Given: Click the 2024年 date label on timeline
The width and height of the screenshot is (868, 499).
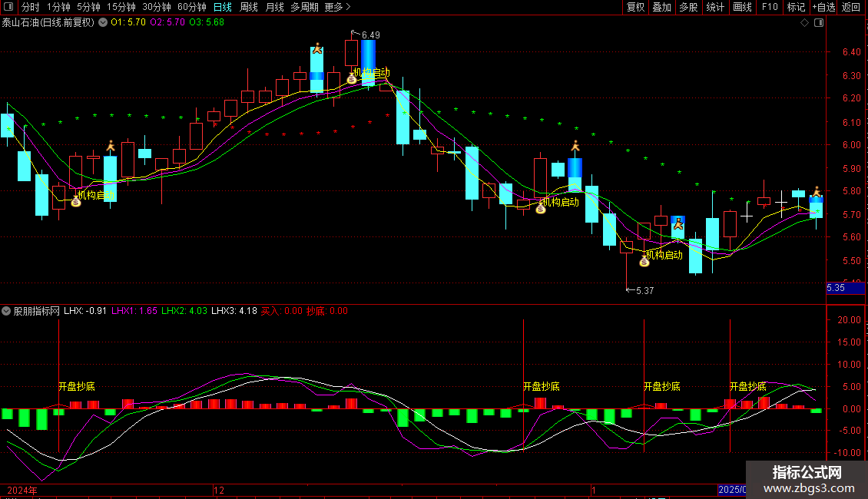Looking at the screenshot, I should [x=22, y=490].
